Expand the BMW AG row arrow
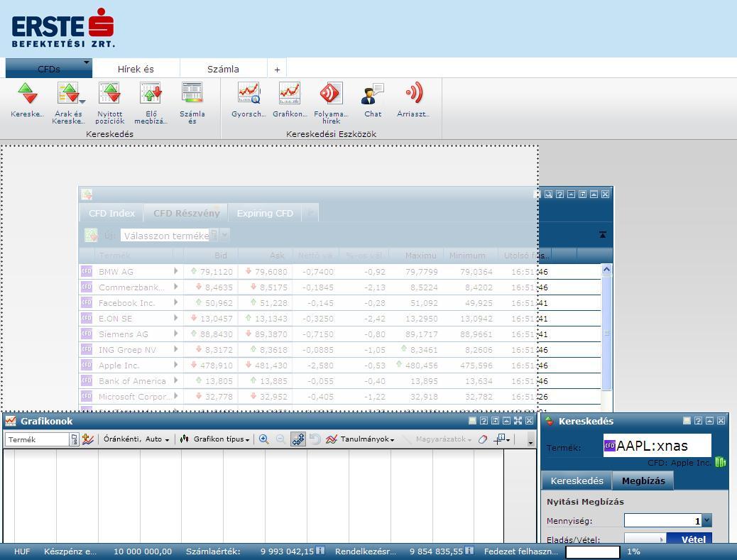Screen dimensions: 737x560 [176, 271]
